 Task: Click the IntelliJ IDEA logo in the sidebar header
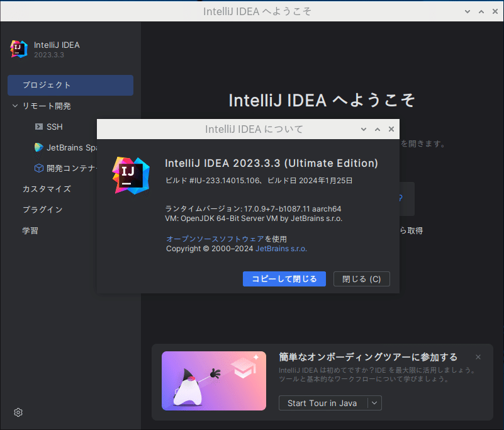pyautogui.click(x=19, y=49)
